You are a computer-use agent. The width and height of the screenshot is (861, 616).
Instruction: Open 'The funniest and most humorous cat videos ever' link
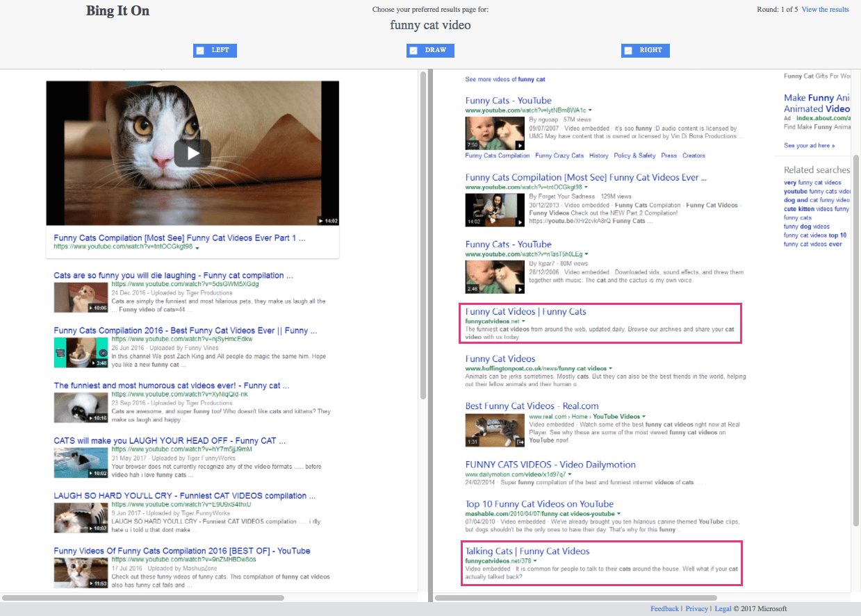172,385
